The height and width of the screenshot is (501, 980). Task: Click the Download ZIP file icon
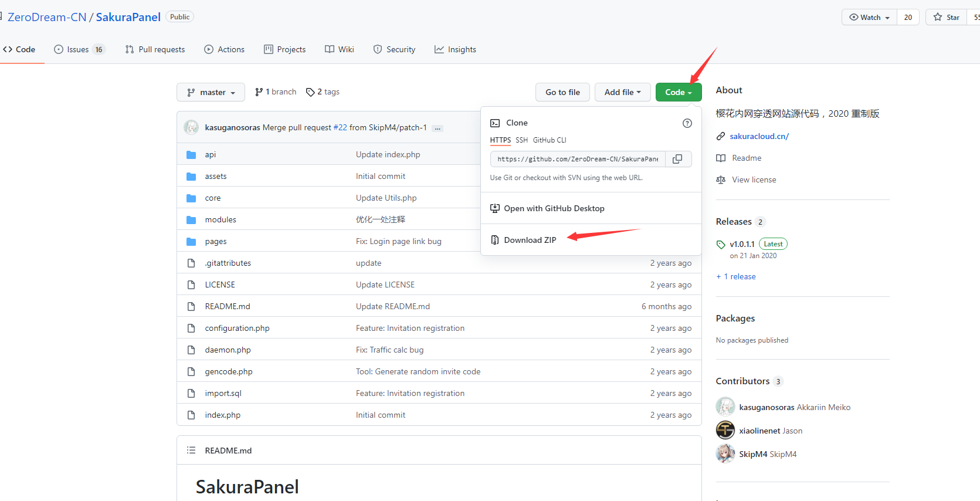click(495, 240)
